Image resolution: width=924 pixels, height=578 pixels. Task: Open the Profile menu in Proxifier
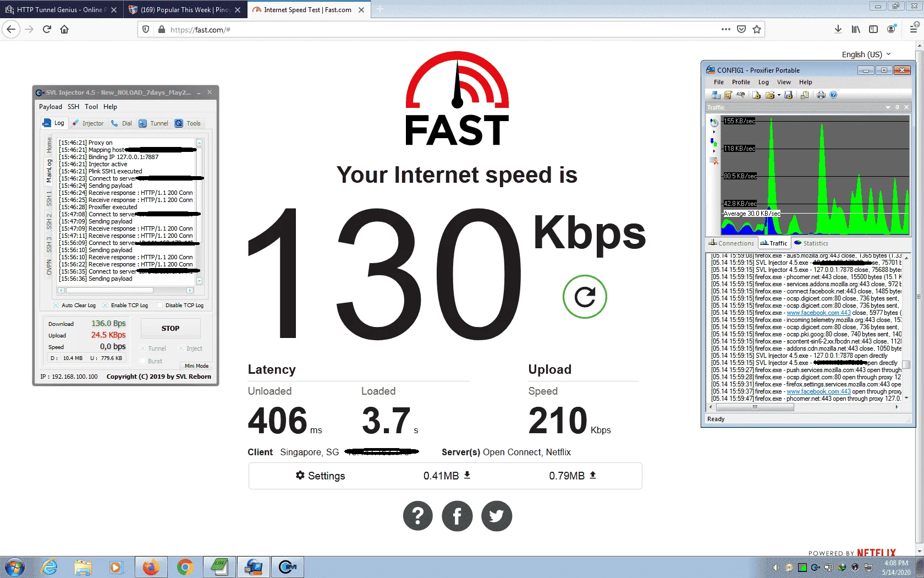[741, 82]
